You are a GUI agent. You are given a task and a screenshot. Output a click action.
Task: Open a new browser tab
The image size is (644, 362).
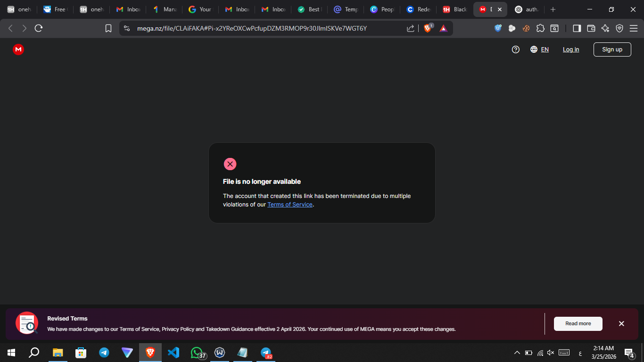point(553,9)
